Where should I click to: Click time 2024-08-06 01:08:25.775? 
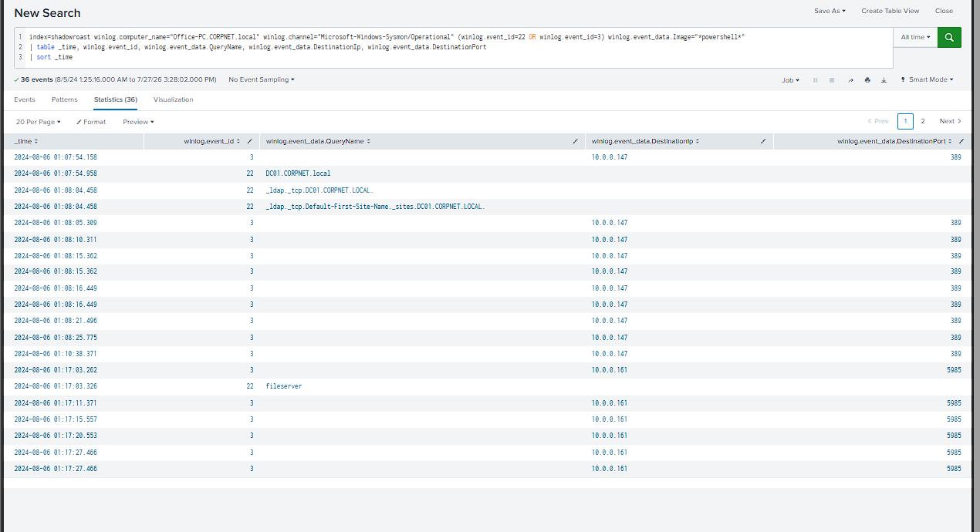tap(56, 338)
